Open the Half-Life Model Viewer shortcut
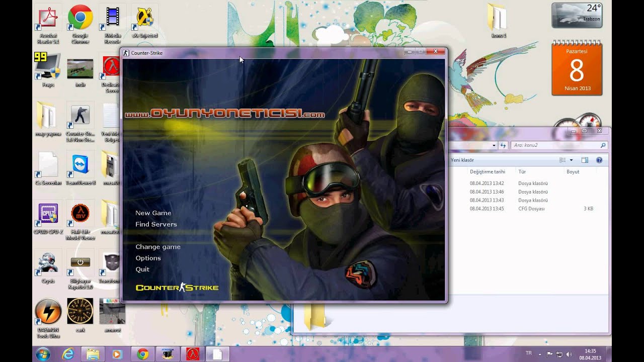Image resolution: width=644 pixels, height=362 pixels. pos(80,221)
